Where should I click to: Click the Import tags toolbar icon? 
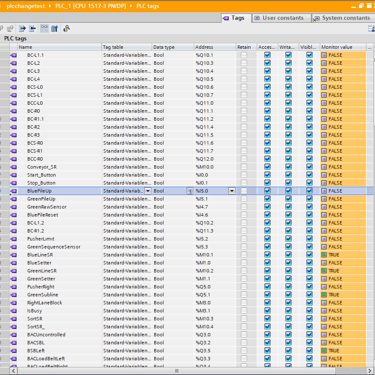32,29
